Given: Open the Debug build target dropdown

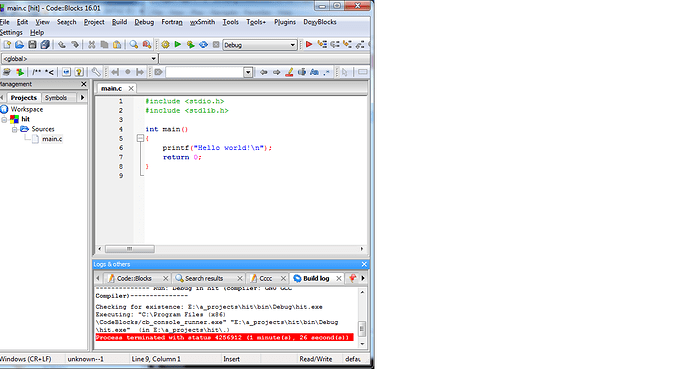Looking at the screenshot, I should coord(260,45).
